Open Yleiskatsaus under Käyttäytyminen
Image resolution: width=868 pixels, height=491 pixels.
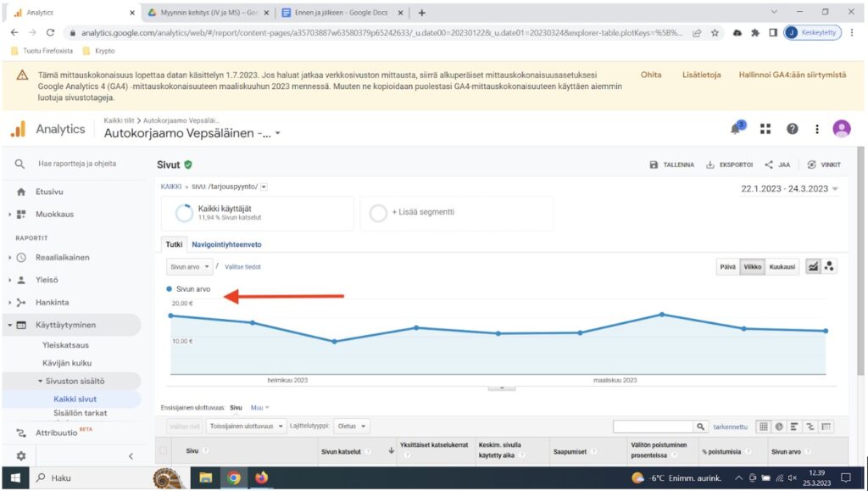pyautogui.click(x=65, y=345)
